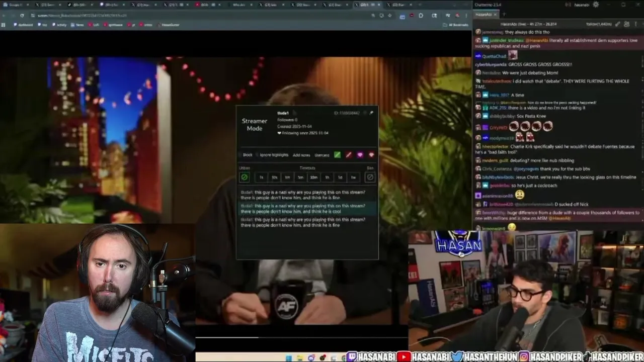Click the green square icon in usercard
This screenshot has width=644, height=362.
tap(337, 155)
